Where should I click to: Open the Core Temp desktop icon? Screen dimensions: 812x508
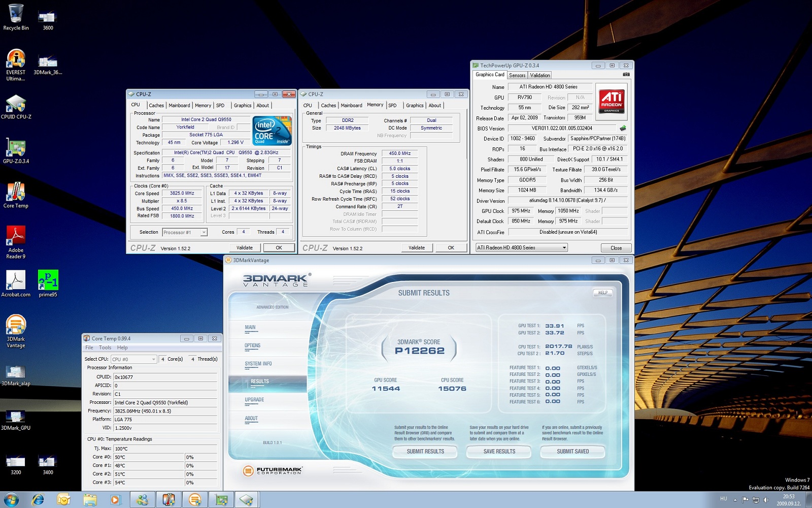[16, 193]
